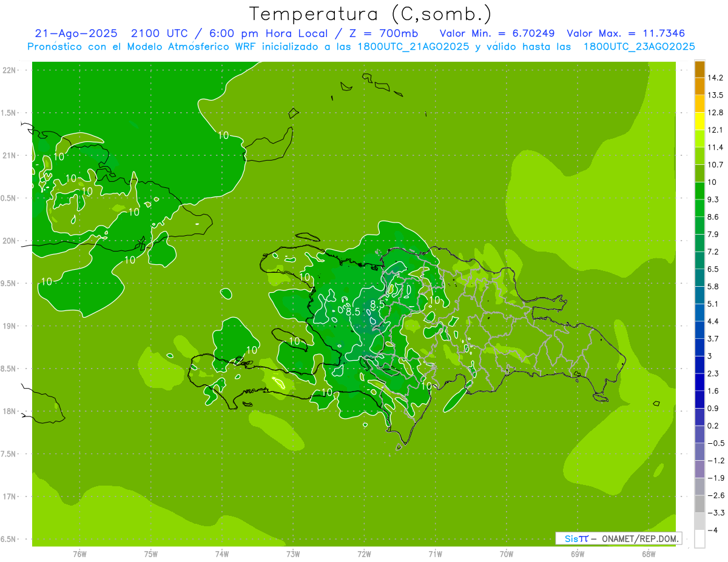Click 'Valor Max. = 11.7346' value

[x=626, y=33]
